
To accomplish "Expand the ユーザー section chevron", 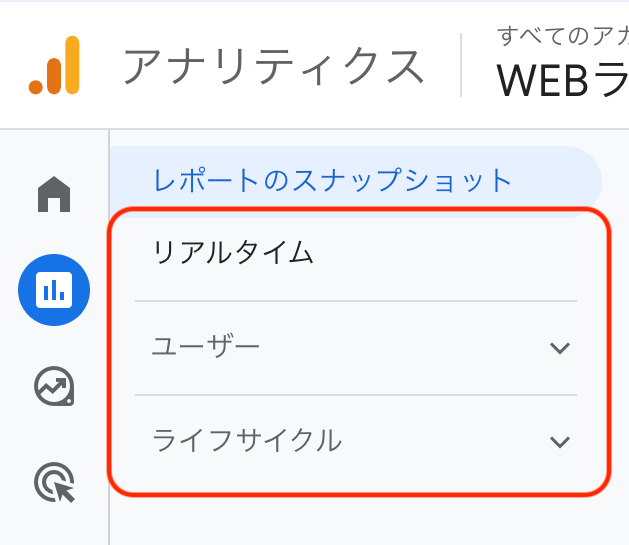I will (x=560, y=348).
